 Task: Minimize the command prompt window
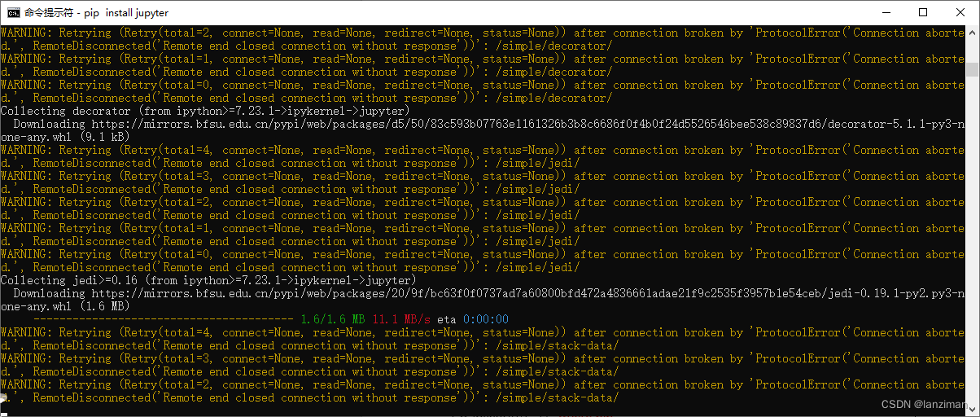coord(885,12)
